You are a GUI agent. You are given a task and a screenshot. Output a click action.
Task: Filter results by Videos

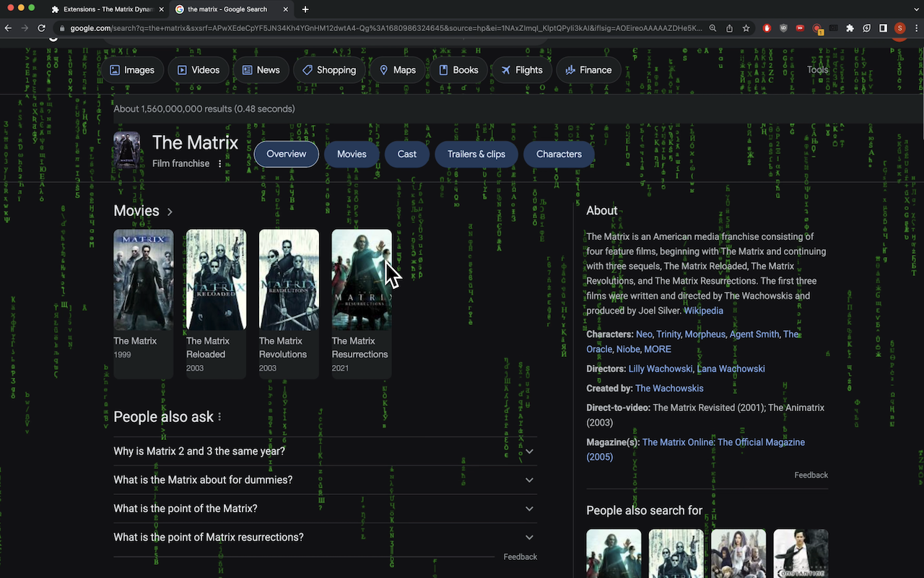coord(199,70)
